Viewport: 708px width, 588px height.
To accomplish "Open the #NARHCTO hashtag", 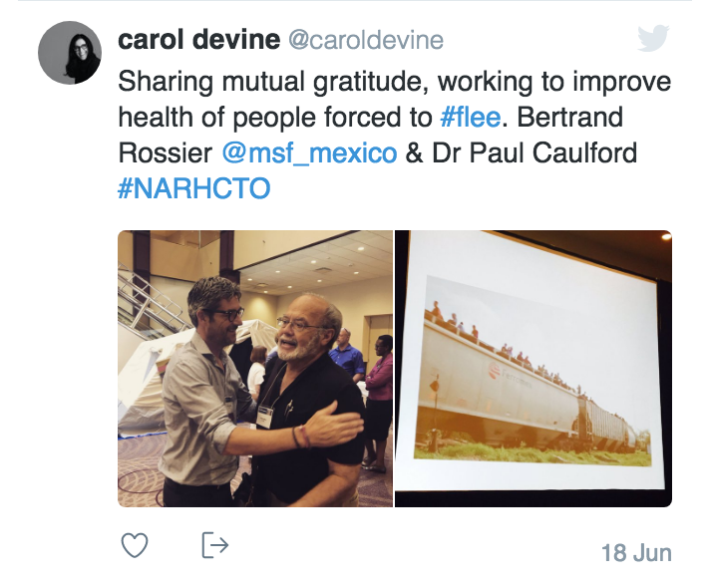I will (x=194, y=188).
